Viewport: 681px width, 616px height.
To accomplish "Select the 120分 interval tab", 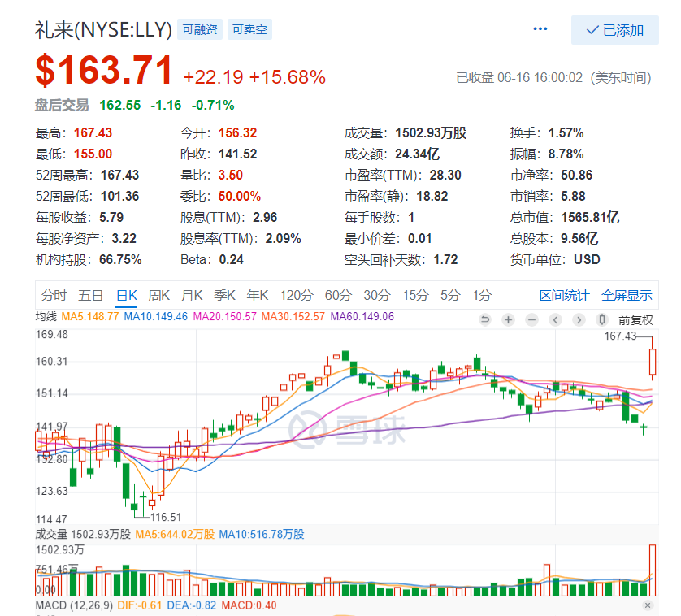I will pyautogui.click(x=296, y=295).
